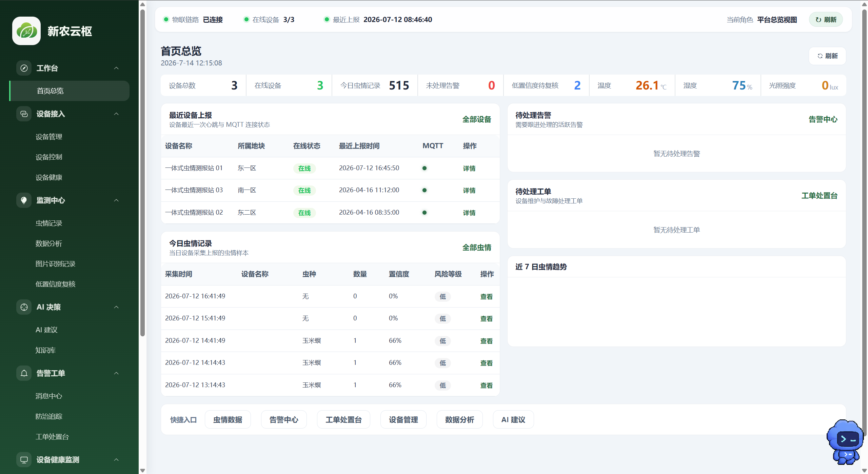This screenshot has width=868, height=474.
Task: Click the AI 决策 target icon in sidebar
Action: 24,307
